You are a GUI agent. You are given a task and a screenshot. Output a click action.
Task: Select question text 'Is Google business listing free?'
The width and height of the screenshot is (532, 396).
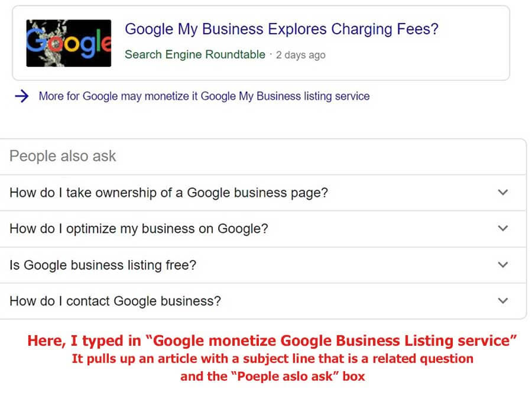coord(103,265)
